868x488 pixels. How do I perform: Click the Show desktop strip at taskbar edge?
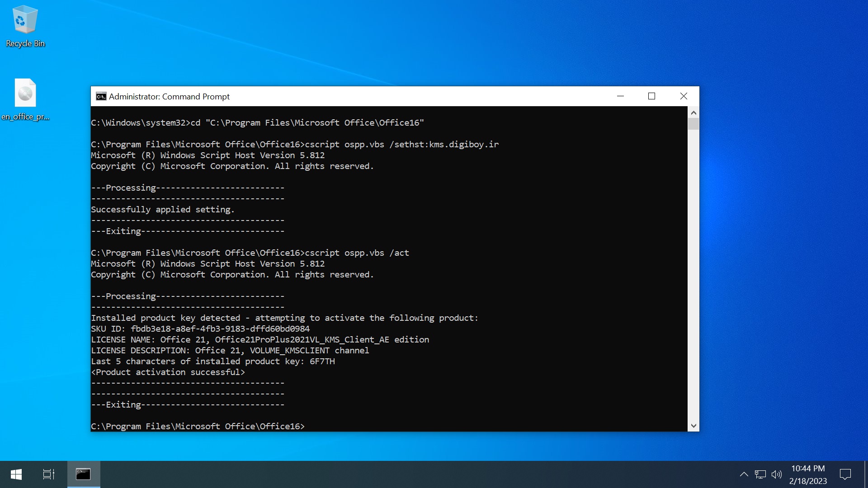point(866,474)
